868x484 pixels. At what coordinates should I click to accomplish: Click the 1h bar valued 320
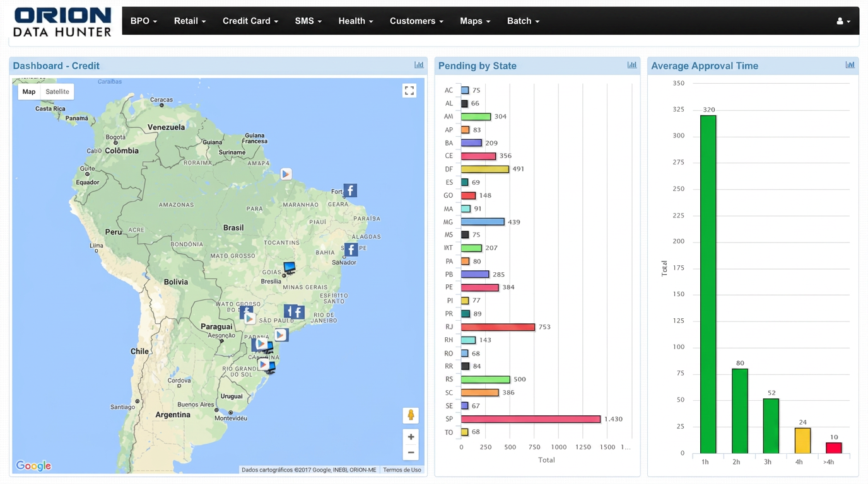[x=708, y=284]
